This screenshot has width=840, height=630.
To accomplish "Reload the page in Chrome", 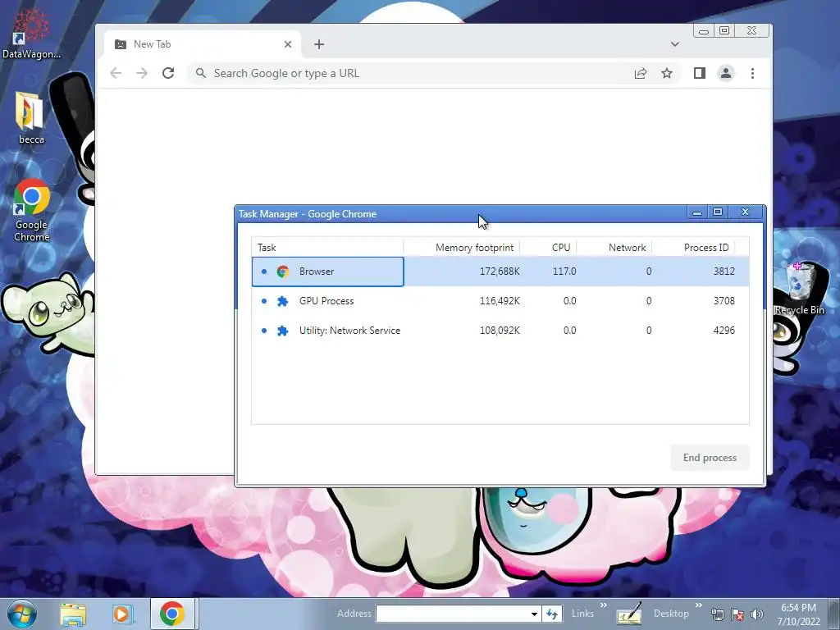I will 168,73.
